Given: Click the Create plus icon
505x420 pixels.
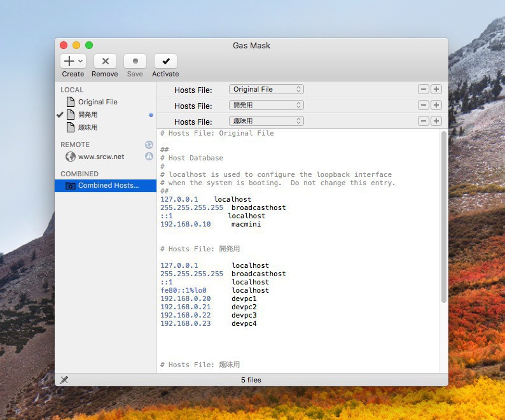Looking at the screenshot, I should [69, 61].
